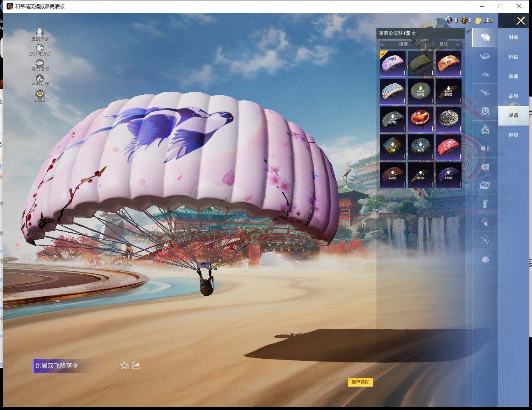Viewport: 532px width, 410px height.
Task: Select the parachute skin category icon
Action: 485,37
